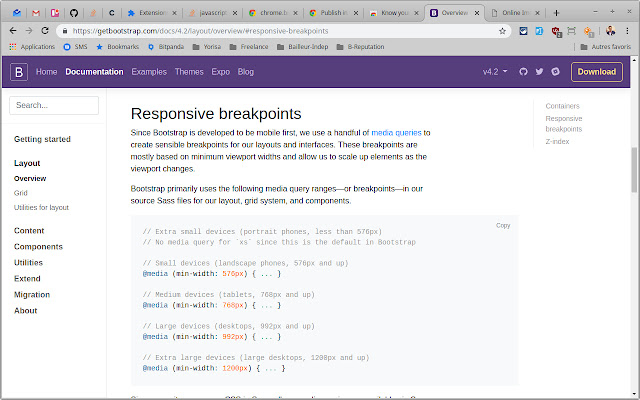Focus the docs Search field

[x=54, y=105]
